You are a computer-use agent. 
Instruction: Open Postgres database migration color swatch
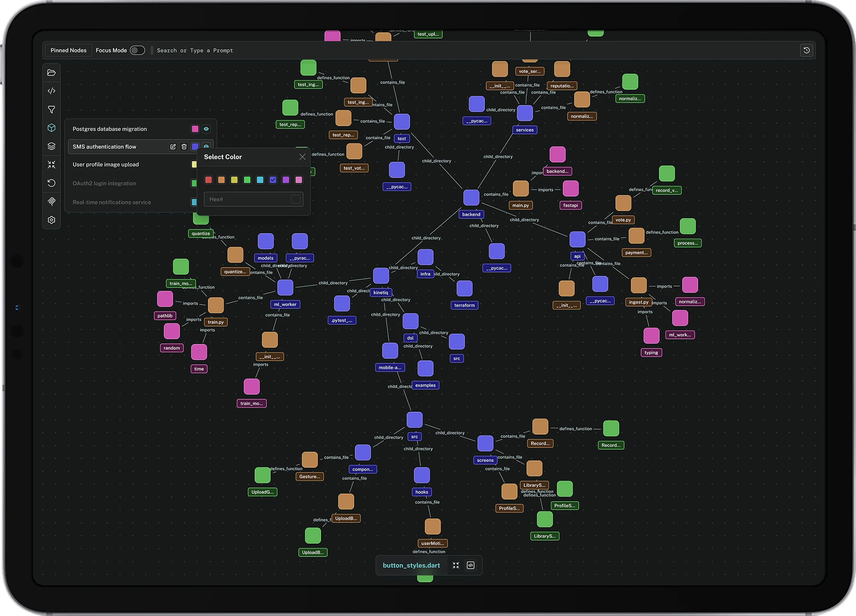click(x=195, y=129)
